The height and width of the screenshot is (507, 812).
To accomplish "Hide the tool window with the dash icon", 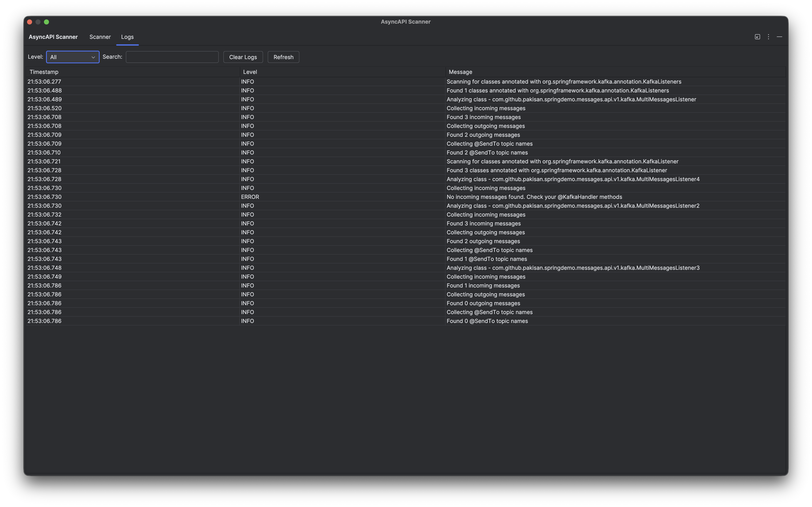I will (779, 37).
